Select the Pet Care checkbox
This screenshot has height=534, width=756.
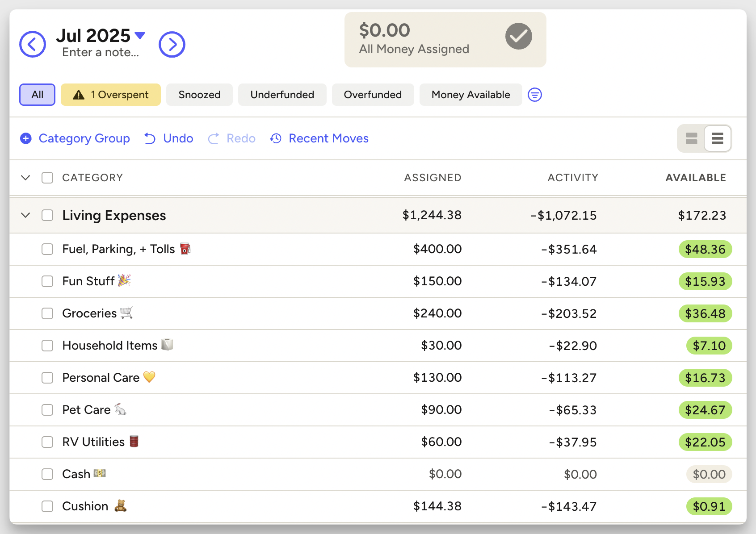47,410
